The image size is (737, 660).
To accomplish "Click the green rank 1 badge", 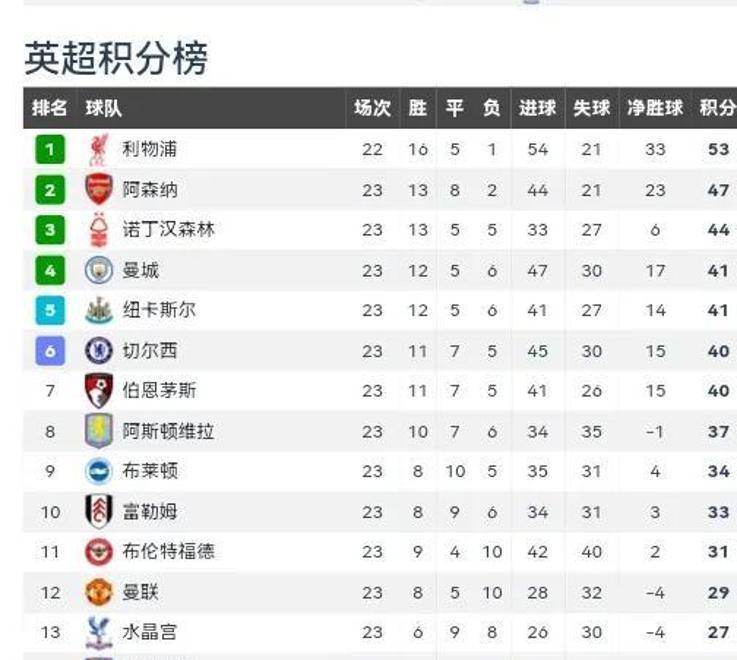I will [50, 149].
